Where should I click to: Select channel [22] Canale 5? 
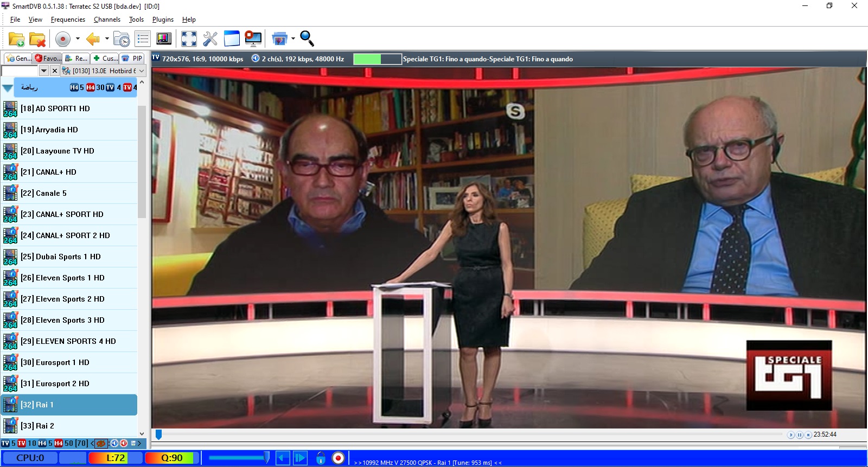click(x=69, y=193)
